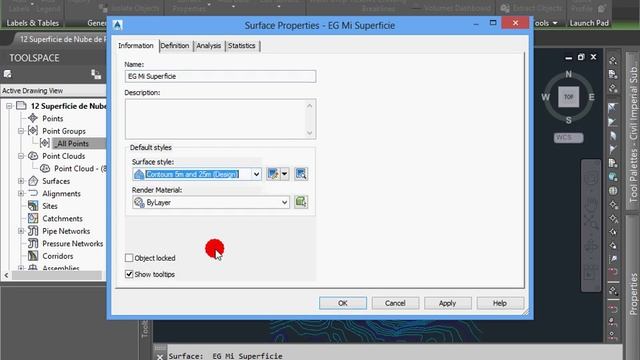
Task: Click the Points icon in tree
Action: tap(33, 118)
